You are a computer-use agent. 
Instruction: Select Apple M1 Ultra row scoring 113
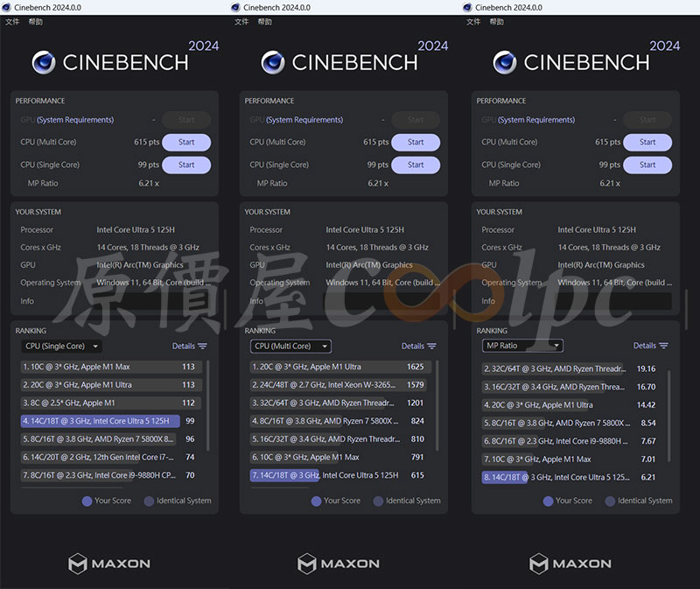point(111,385)
